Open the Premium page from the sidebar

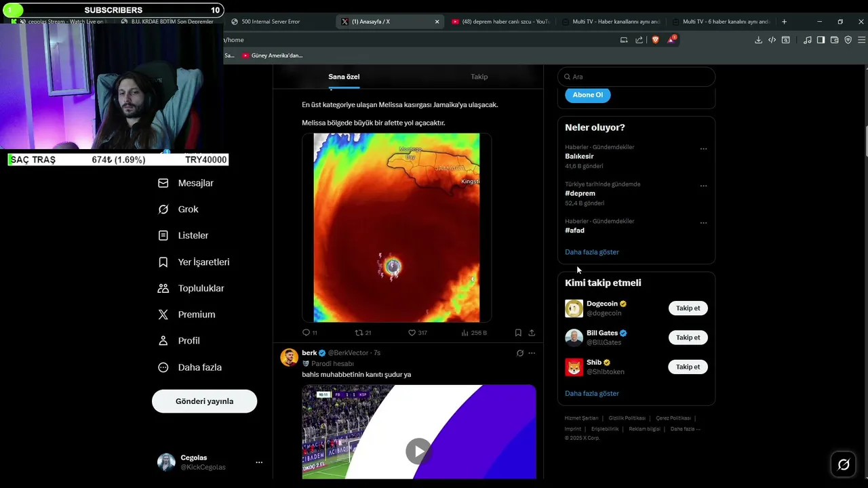(x=186, y=314)
